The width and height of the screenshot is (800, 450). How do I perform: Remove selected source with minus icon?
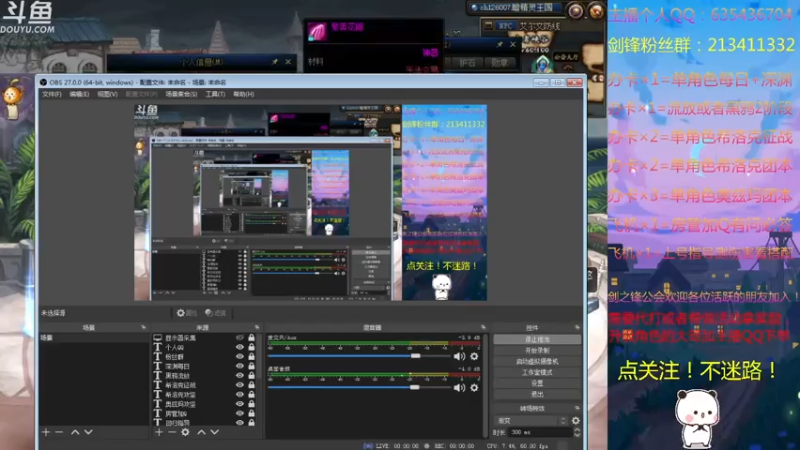[172, 432]
